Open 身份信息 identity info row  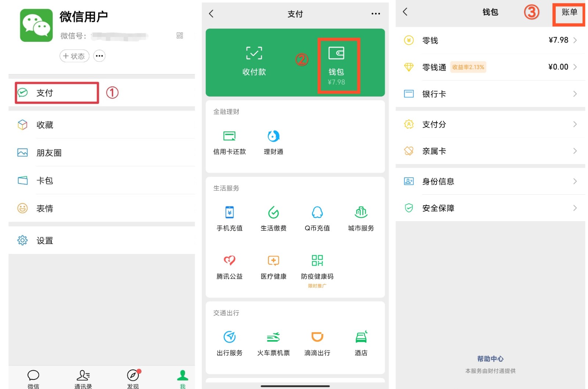click(x=490, y=181)
